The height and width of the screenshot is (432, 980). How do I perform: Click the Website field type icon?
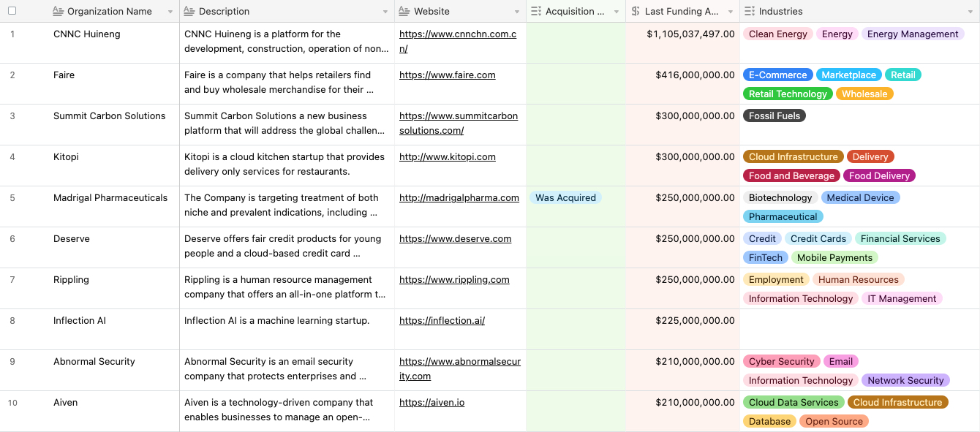[404, 12]
